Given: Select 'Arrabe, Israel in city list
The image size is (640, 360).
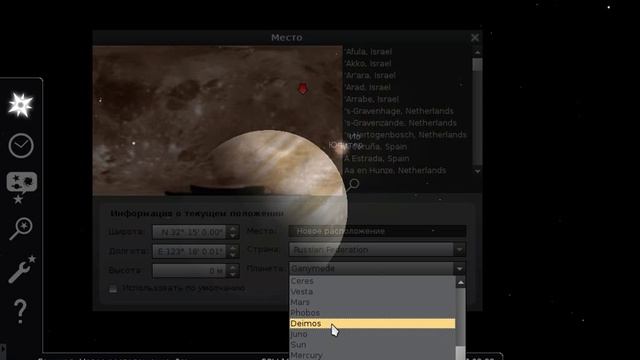Looking at the screenshot, I should (371, 99).
